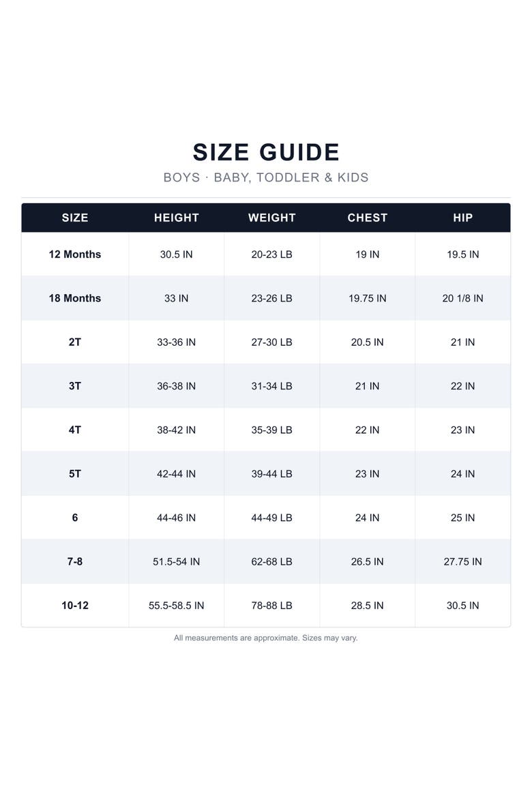Image resolution: width=532 pixels, height=798 pixels.
Task: Click the 7-8 size label
Action: (75, 561)
